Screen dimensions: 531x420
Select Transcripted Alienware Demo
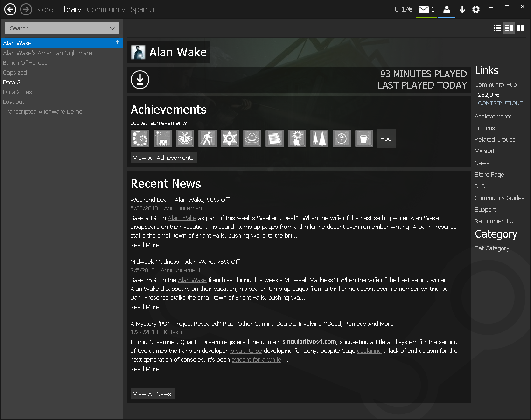click(62, 112)
